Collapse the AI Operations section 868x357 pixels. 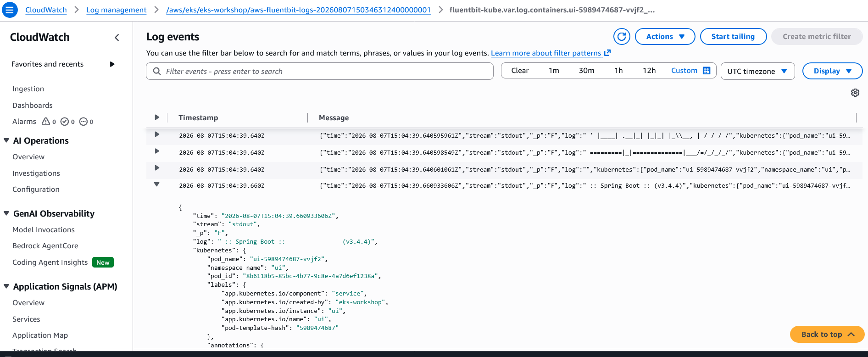(6, 140)
